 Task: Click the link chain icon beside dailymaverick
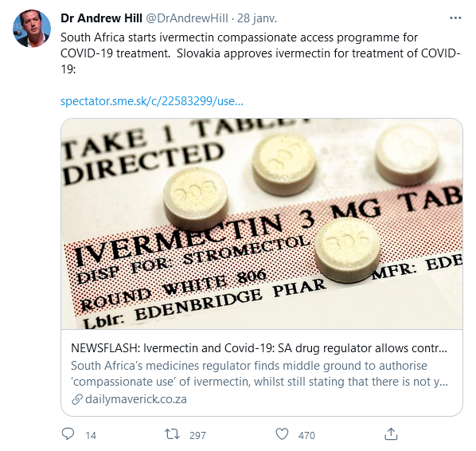77,399
